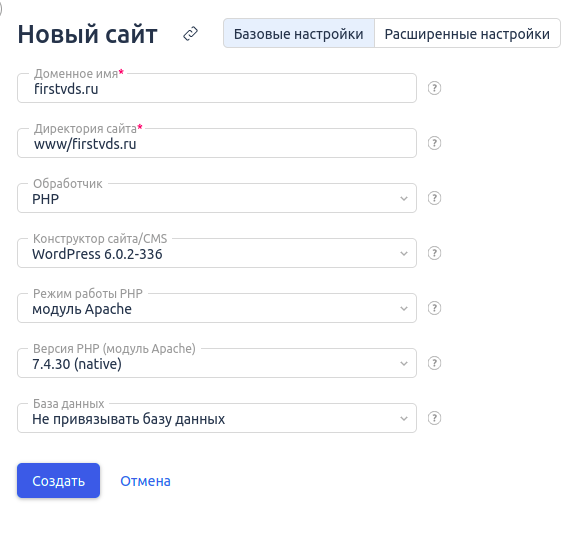The height and width of the screenshot is (536, 572).
Task: Click the link icon next to Новый сайт
Action: tap(190, 34)
